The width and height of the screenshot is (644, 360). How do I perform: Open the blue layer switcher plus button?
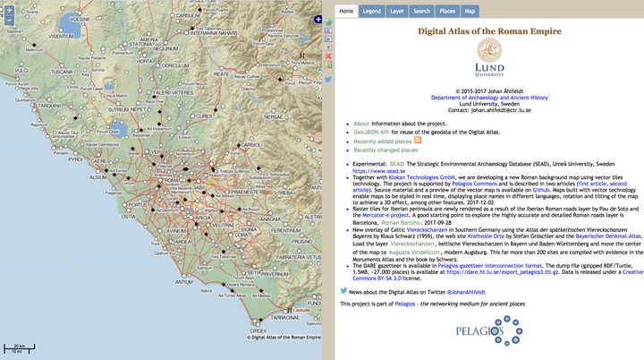coord(318,20)
